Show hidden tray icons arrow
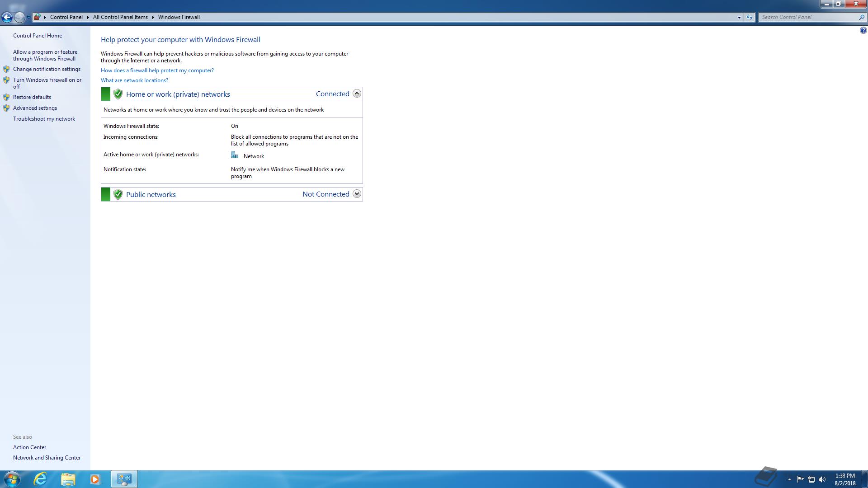Image resolution: width=868 pixels, height=488 pixels. point(789,479)
